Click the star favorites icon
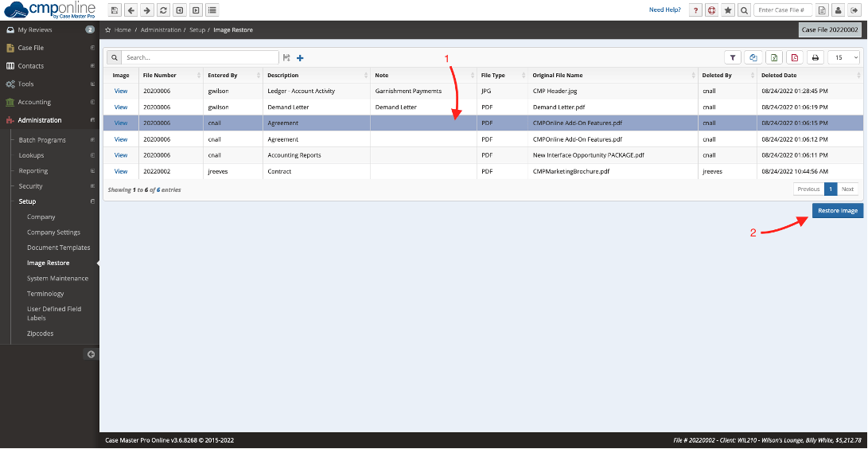The width and height of the screenshot is (868, 449). (728, 10)
